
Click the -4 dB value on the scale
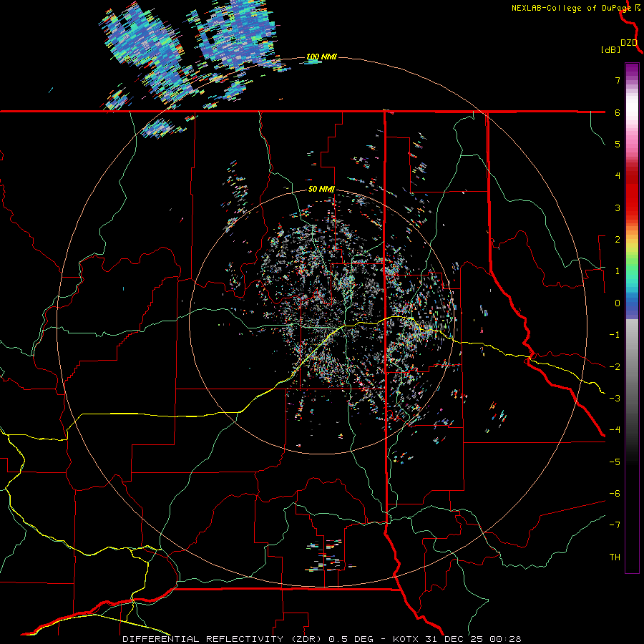615,430
